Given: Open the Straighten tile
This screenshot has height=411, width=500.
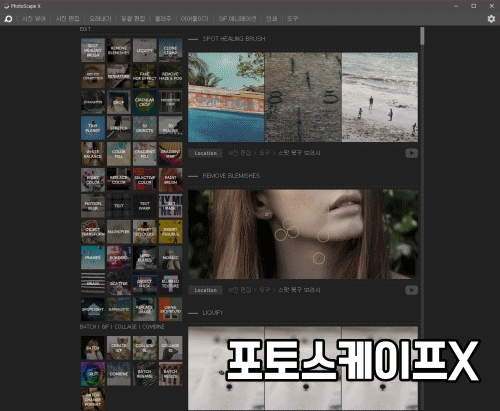Looking at the screenshot, I should coord(93,102).
